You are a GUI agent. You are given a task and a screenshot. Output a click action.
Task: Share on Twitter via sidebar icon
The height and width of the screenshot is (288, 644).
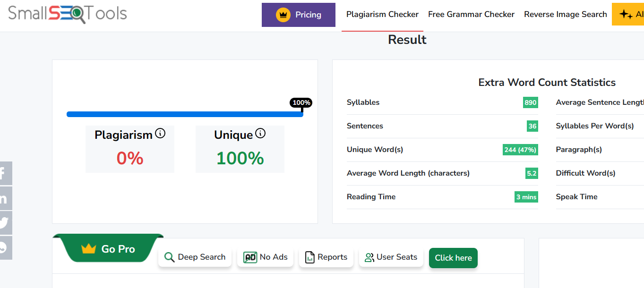pyautogui.click(x=4, y=223)
